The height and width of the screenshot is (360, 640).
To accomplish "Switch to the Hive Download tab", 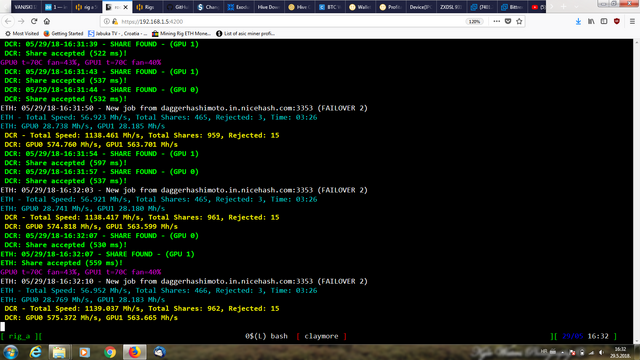I will tap(269, 7).
